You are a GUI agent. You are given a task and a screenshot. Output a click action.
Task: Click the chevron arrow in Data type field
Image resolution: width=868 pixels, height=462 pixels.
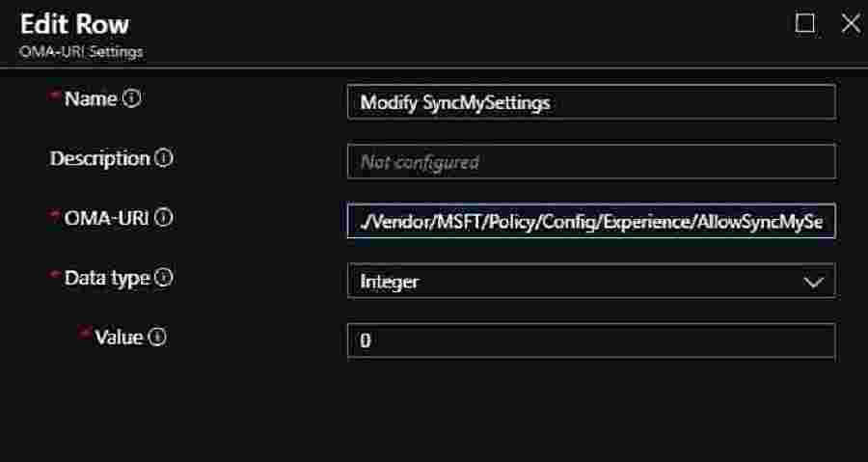[813, 282]
